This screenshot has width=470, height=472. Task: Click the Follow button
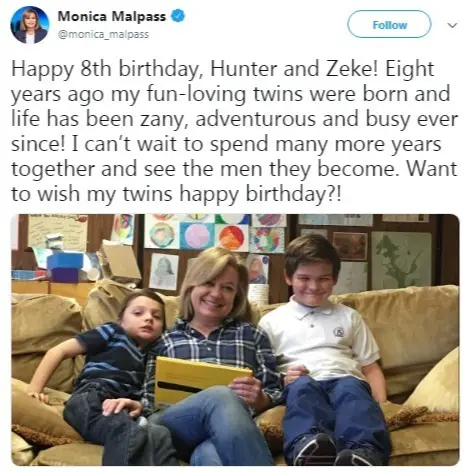pos(389,24)
